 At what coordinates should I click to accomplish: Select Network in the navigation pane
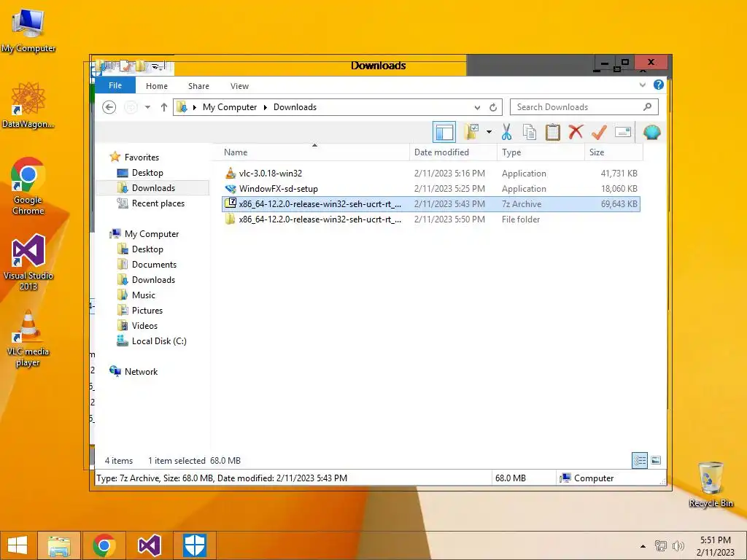[x=141, y=371]
